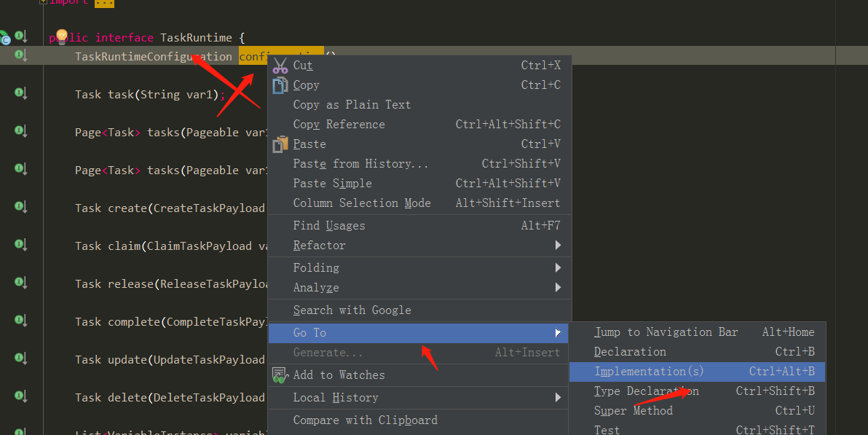Click the Add to Watches eyeglasses icon
The image size is (868, 435).
pyautogui.click(x=279, y=375)
